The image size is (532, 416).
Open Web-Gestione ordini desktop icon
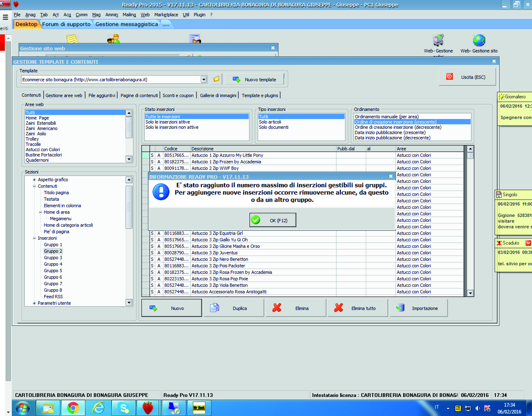[x=438, y=41]
